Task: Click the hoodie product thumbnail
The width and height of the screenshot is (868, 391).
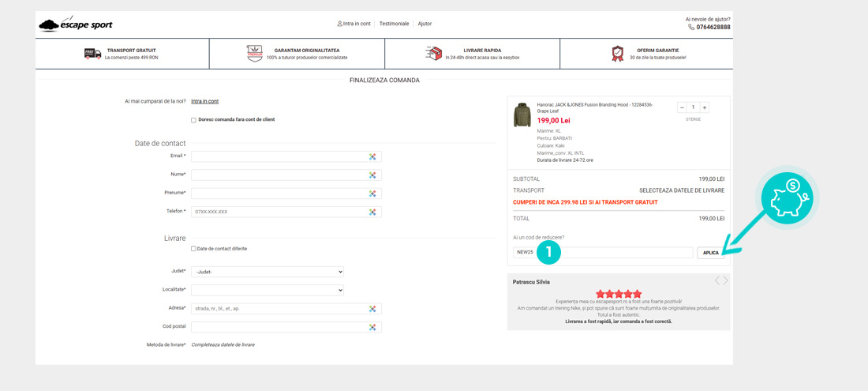Action: (522, 115)
